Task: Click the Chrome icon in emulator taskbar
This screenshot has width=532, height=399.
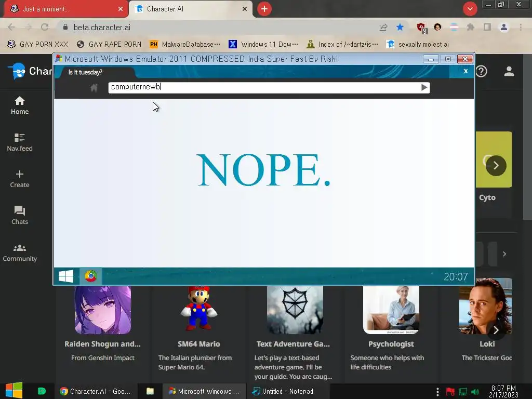Action: click(x=90, y=276)
